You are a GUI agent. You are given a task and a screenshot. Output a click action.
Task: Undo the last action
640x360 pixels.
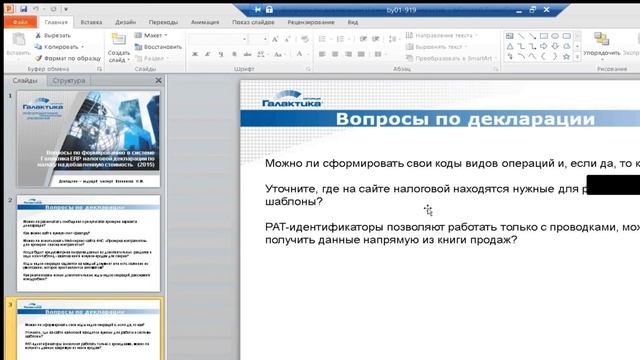point(36,9)
